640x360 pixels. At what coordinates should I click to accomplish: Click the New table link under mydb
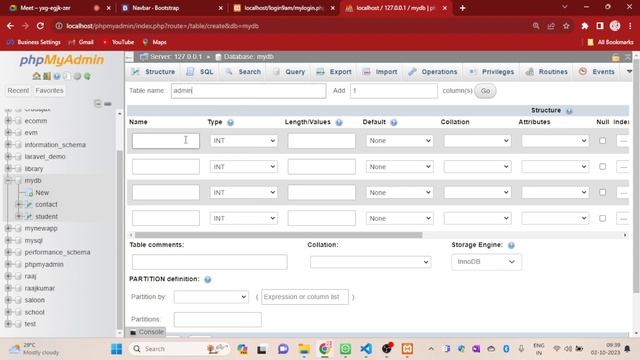(42, 193)
